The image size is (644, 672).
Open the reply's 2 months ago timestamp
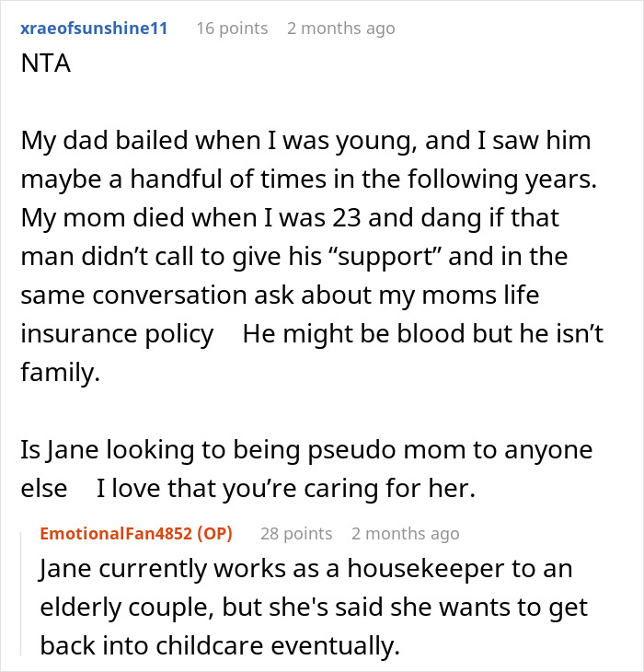coord(405,534)
